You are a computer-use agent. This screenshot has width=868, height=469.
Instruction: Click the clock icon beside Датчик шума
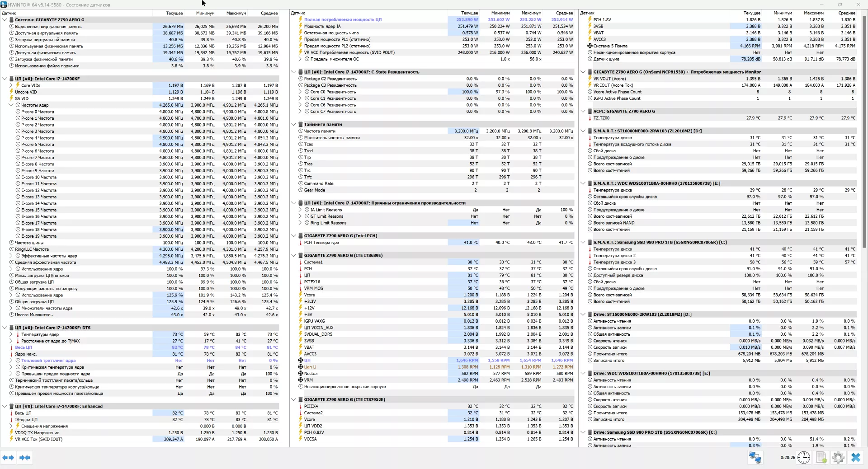coord(590,59)
